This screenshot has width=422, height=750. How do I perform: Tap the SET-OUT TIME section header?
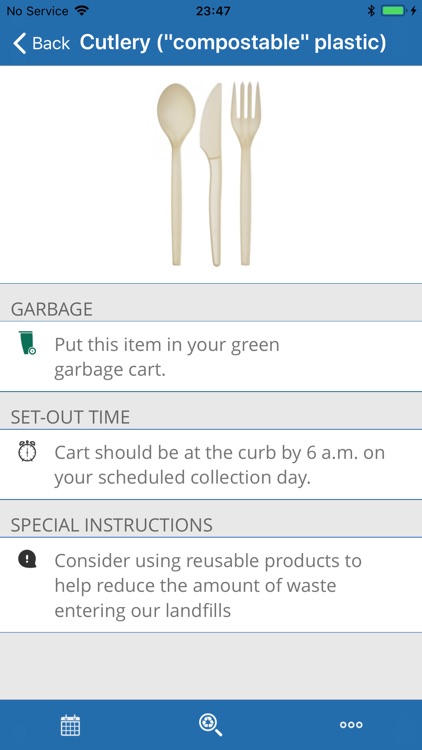tap(211, 417)
